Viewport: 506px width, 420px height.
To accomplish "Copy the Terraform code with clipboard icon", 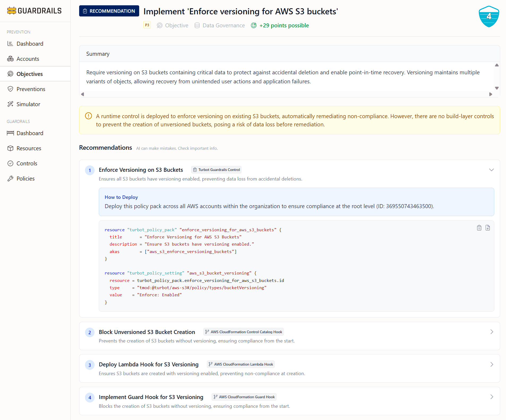I will point(479,228).
